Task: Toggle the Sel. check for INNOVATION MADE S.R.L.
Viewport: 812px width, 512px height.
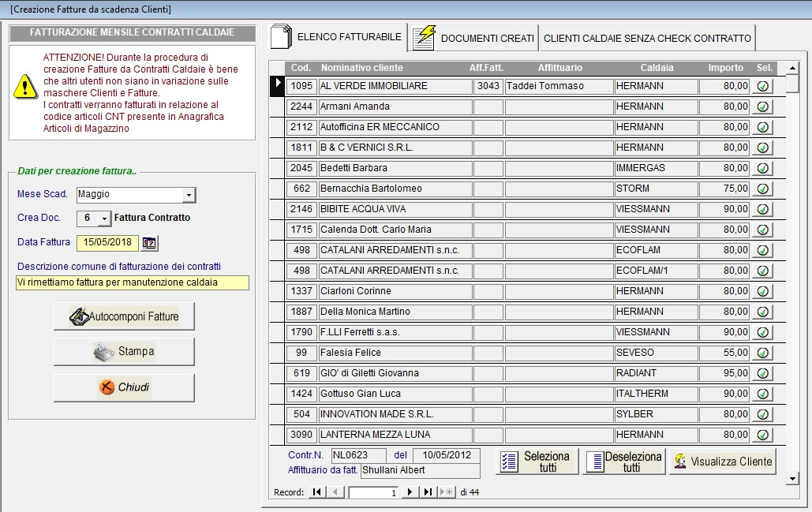Action: [763, 414]
